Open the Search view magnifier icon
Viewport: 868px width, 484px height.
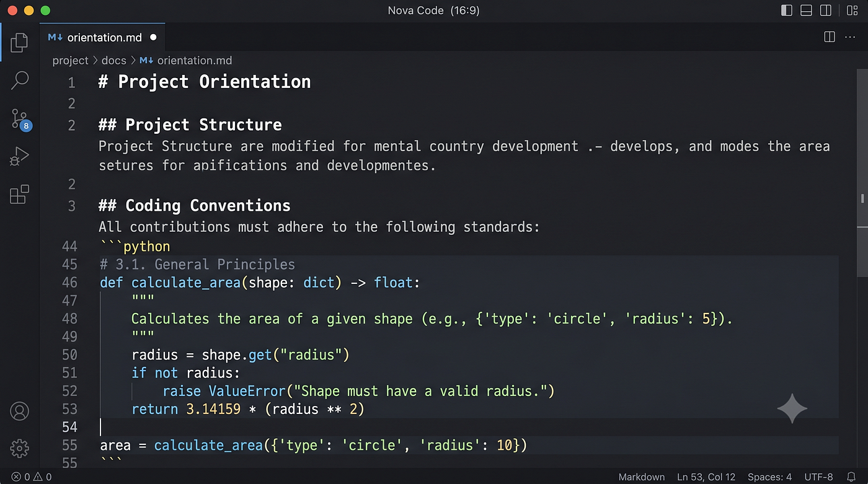pos(20,80)
